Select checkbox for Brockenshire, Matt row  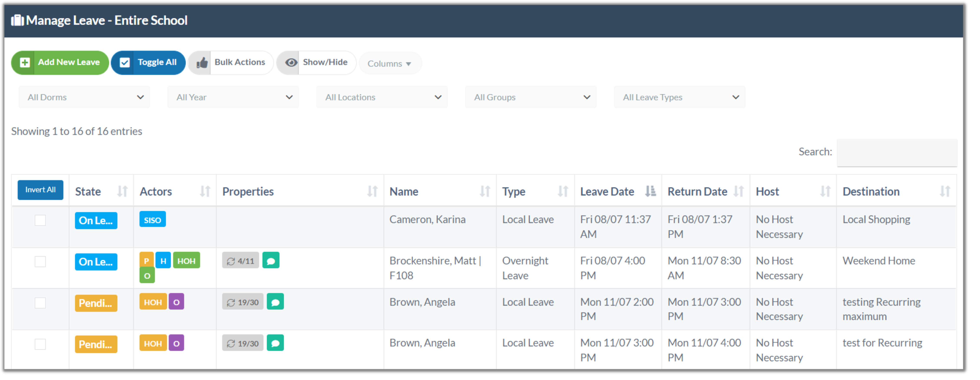pos(40,261)
